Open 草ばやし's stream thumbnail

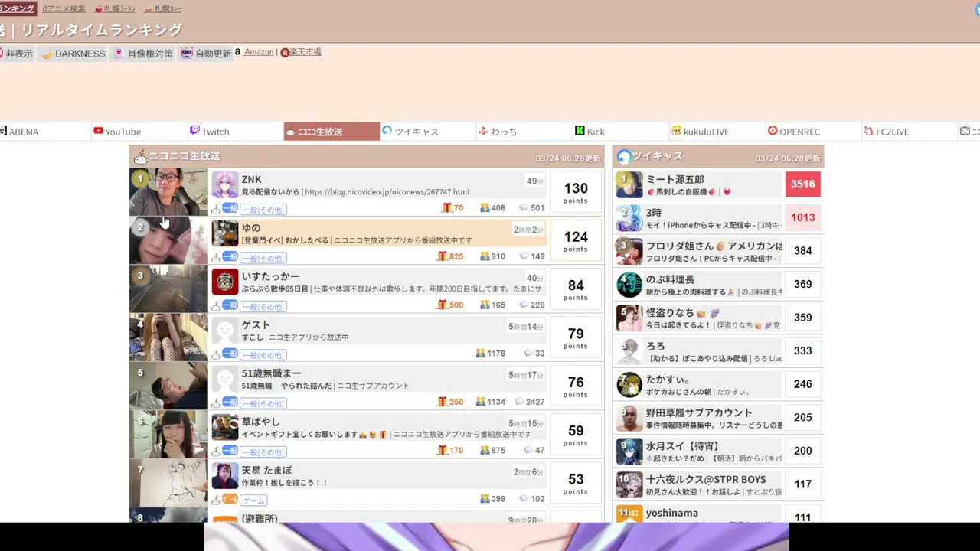pyautogui.click(x=168, y=434)
